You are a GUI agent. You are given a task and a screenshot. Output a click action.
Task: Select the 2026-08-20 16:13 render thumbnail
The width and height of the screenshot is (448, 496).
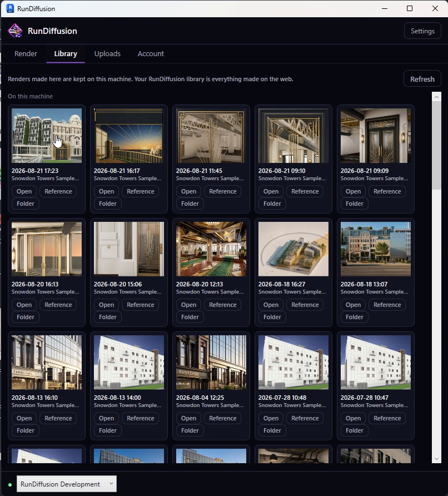tap(47, 249)
